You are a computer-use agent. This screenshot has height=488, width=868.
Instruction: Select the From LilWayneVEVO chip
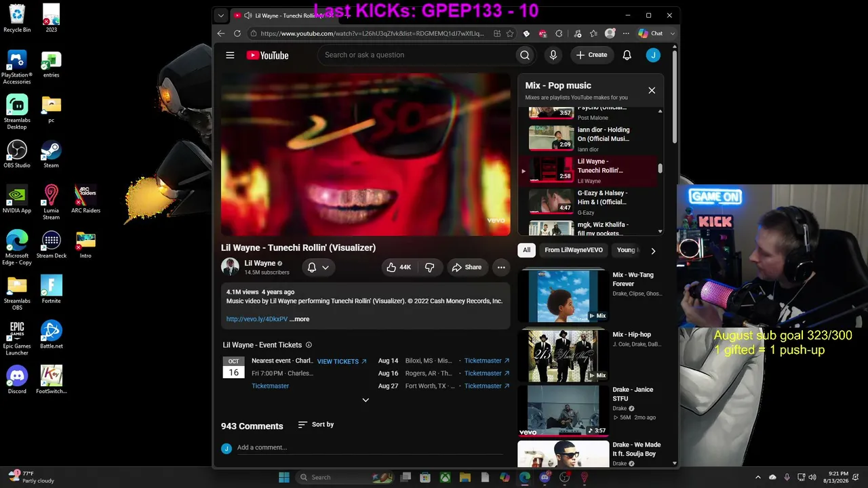click(574, 250)
